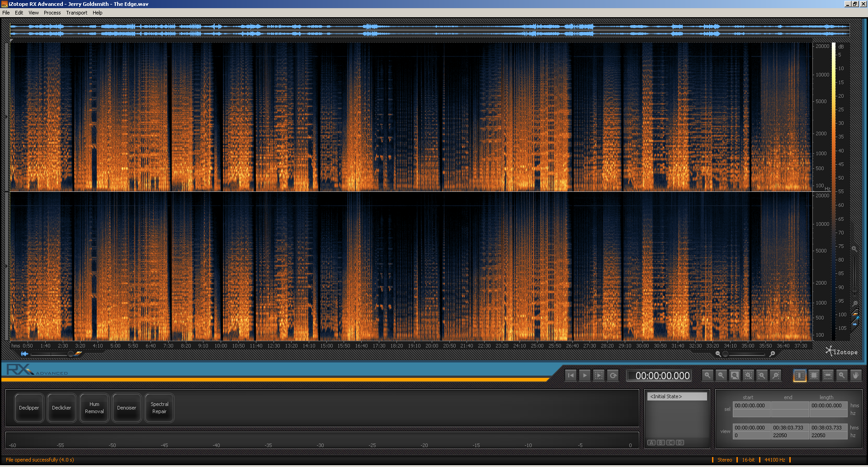Click the overview waveform strip at top
The width and height of the screenshot is (868, 467).
429,30
